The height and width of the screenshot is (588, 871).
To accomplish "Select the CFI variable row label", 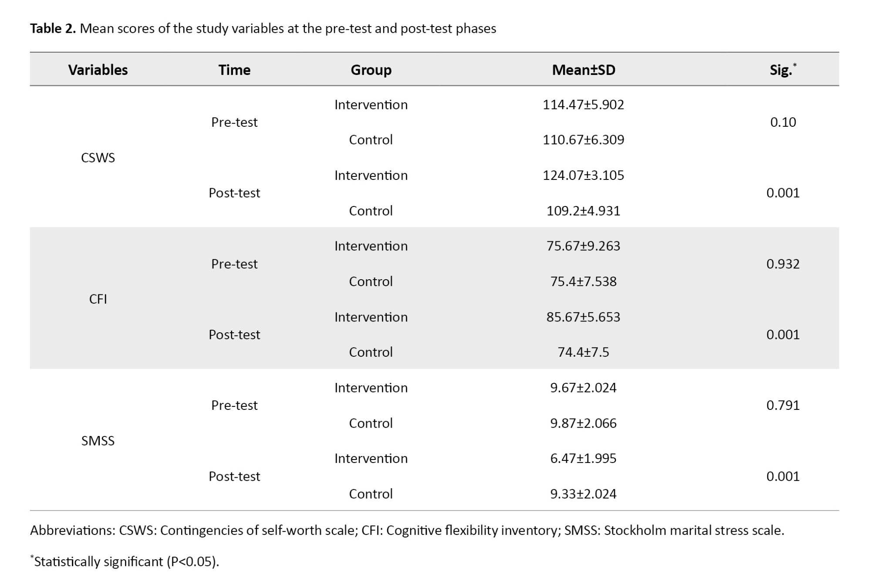I will click(98, 299).
